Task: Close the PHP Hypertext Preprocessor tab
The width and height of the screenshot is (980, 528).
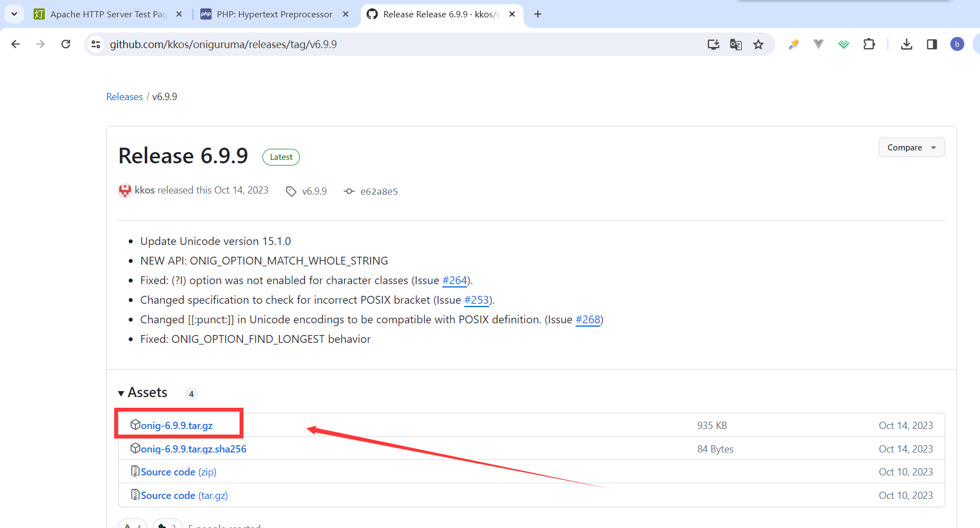Action: pos(346,14)
